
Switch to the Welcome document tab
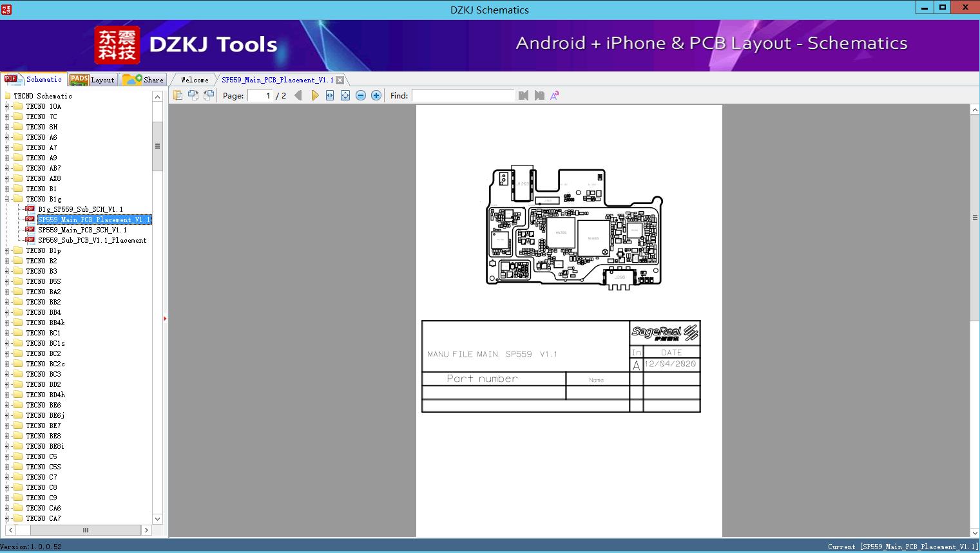tap(195, 80)
